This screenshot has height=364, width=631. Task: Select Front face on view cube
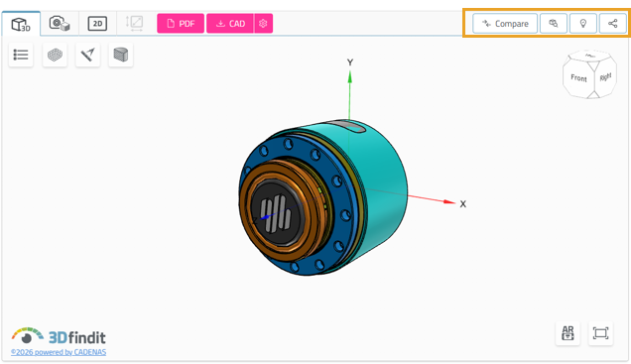[578, 78]
